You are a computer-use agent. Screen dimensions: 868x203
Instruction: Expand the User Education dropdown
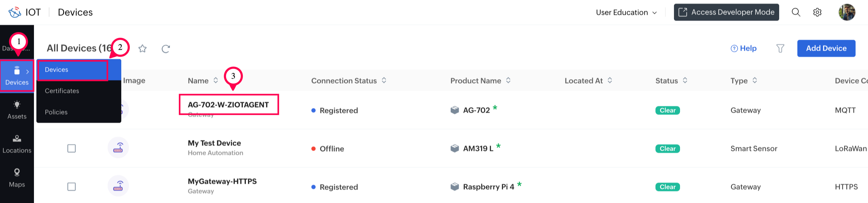626,12
